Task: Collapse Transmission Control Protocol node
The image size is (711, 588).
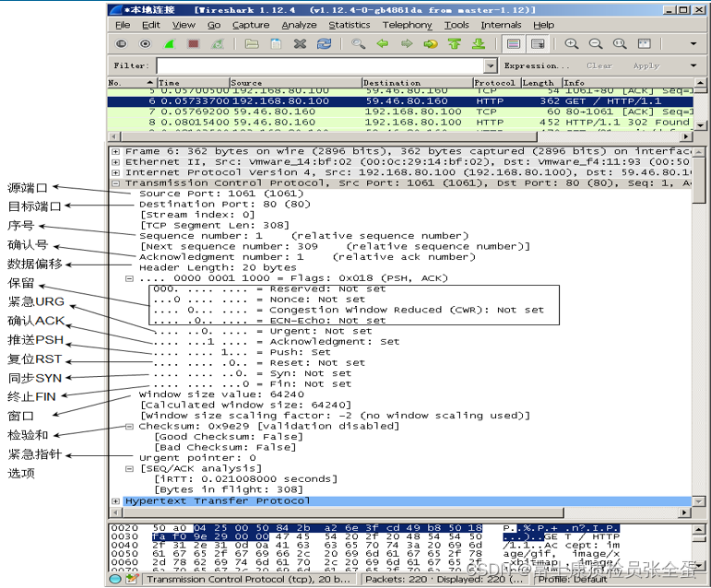Action: [x=115, y=183]
